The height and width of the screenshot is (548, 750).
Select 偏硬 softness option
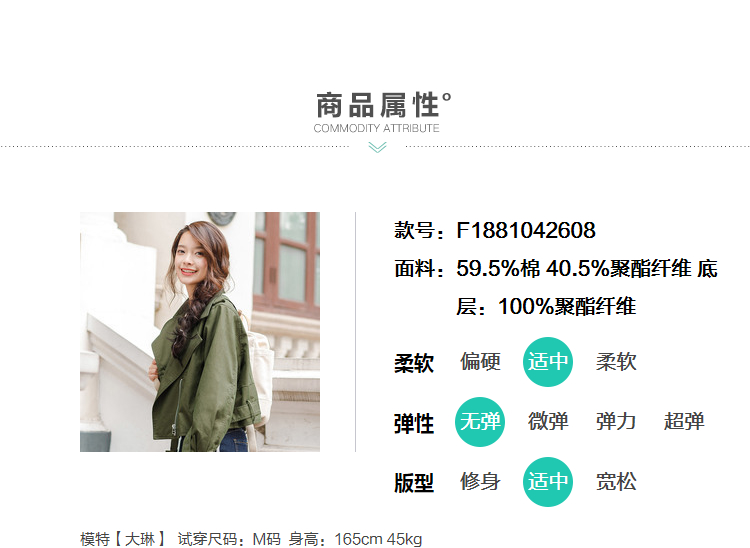point(480,362)
